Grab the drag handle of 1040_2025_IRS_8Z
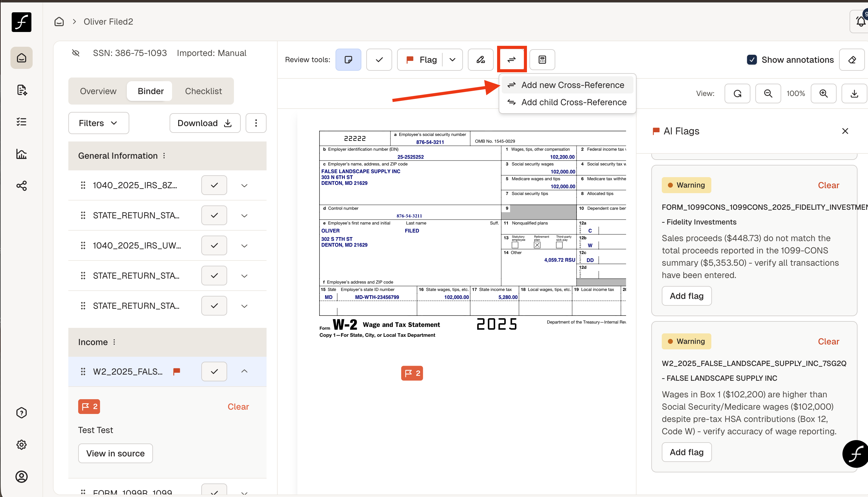Image resolution: width=868 pixels, height=497 pixels. point(83,185)
